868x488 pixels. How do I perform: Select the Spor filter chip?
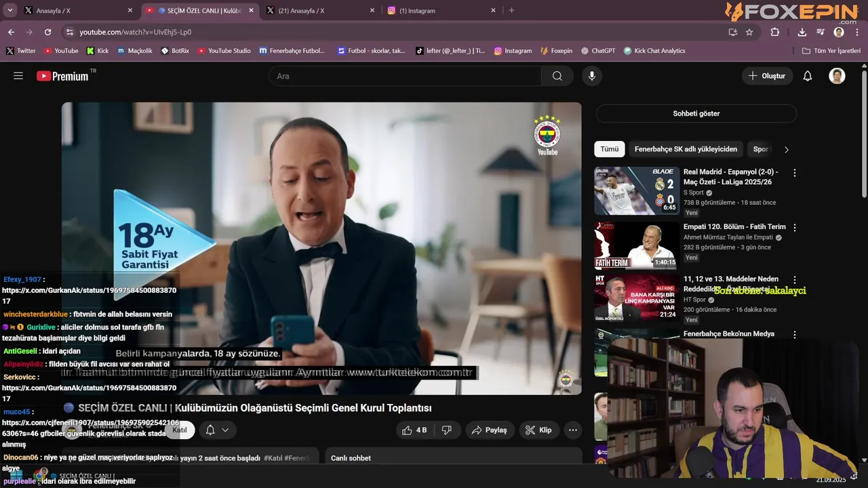point(761,149)
